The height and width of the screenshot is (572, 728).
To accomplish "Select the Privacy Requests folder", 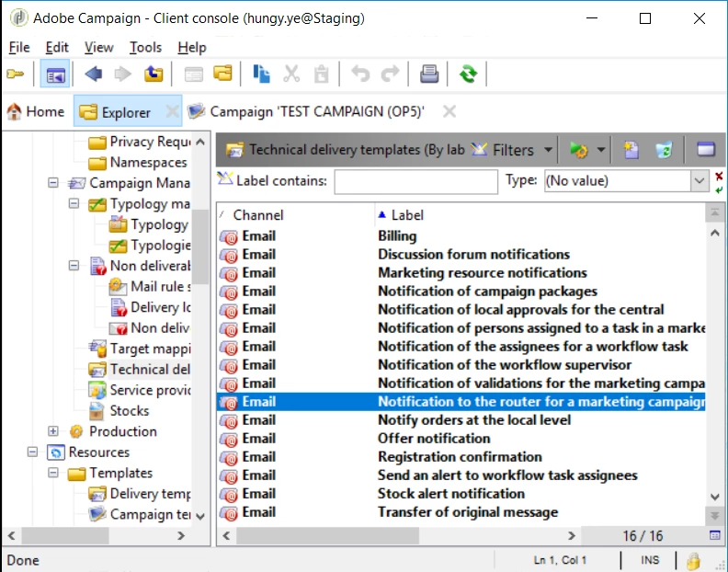I will (x=140, y=142).
